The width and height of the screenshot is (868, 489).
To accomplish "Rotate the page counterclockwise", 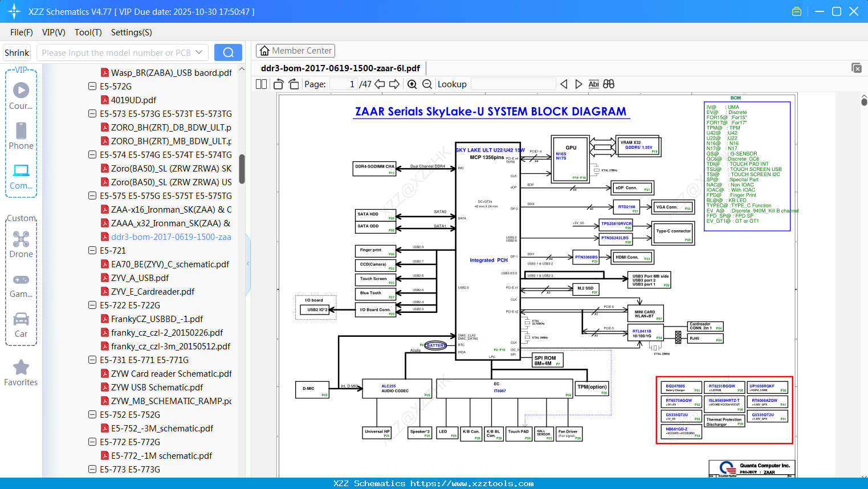I will pyautogui.click(x=279, y=84).
